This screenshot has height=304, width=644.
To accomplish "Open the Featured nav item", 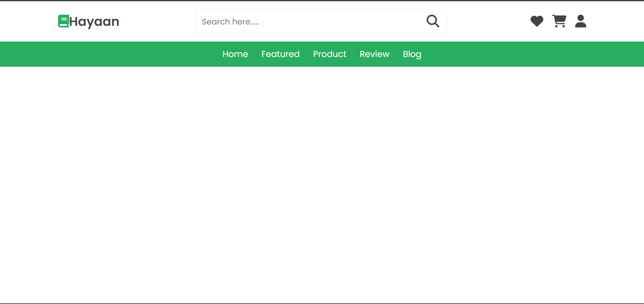I will point(280,54).
